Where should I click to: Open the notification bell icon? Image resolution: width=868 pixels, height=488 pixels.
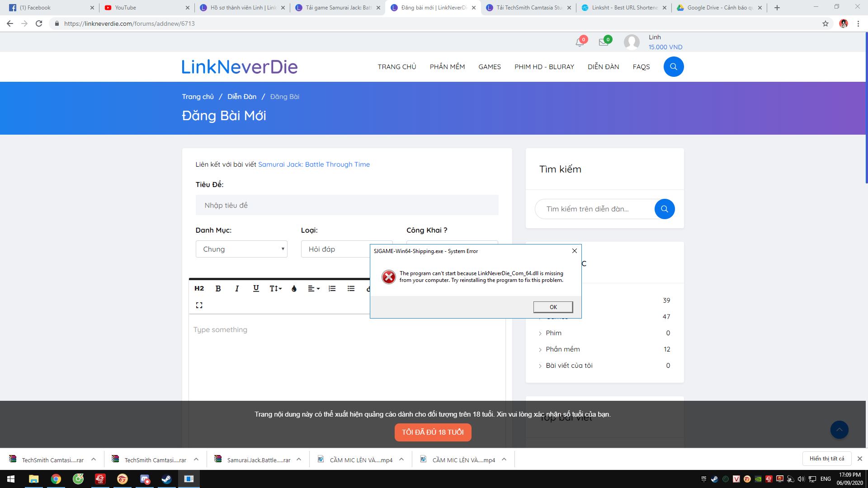(x=580, y=42)
